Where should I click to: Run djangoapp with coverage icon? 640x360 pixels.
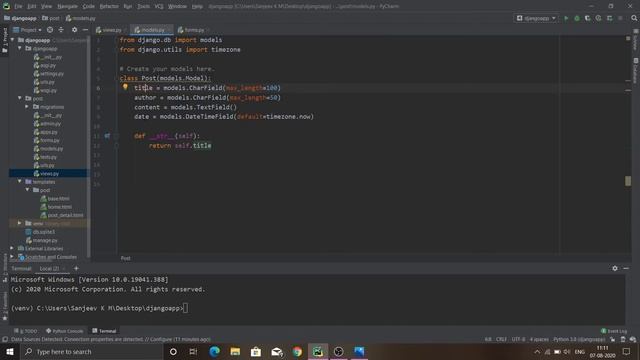pos(587,18)
